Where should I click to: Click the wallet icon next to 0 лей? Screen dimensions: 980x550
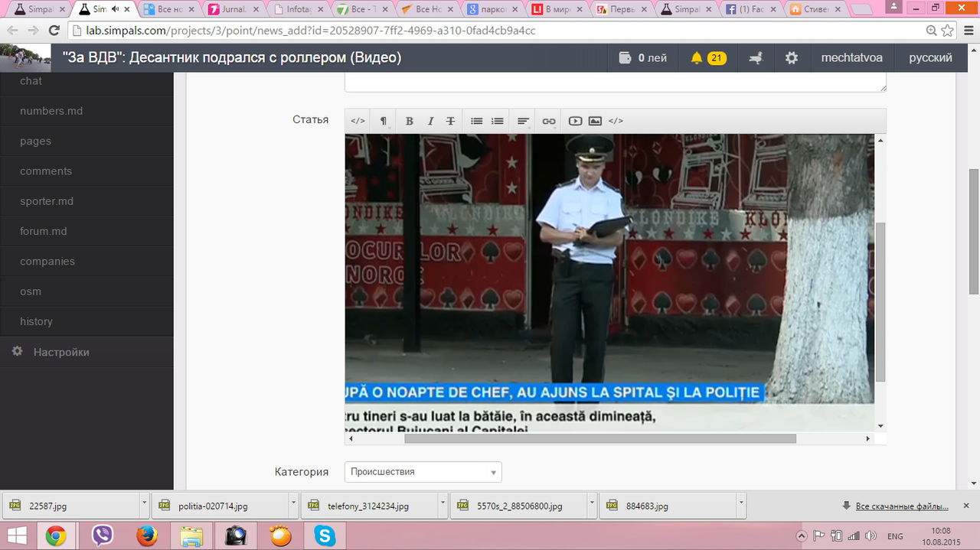[x=625, y=58]
